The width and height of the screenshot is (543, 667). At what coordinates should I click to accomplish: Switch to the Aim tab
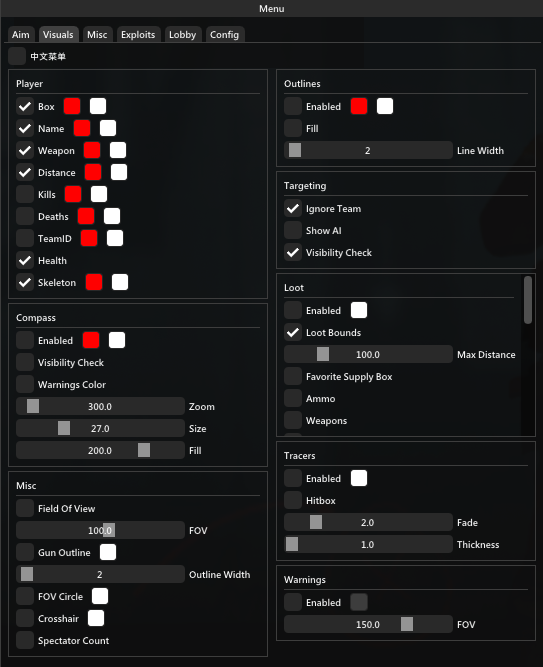point(20,34)
